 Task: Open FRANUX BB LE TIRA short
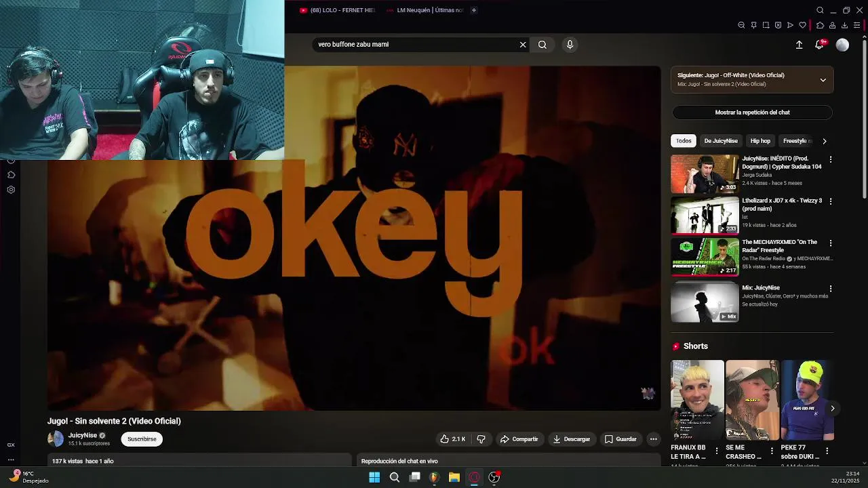click(x=697, y=400)
